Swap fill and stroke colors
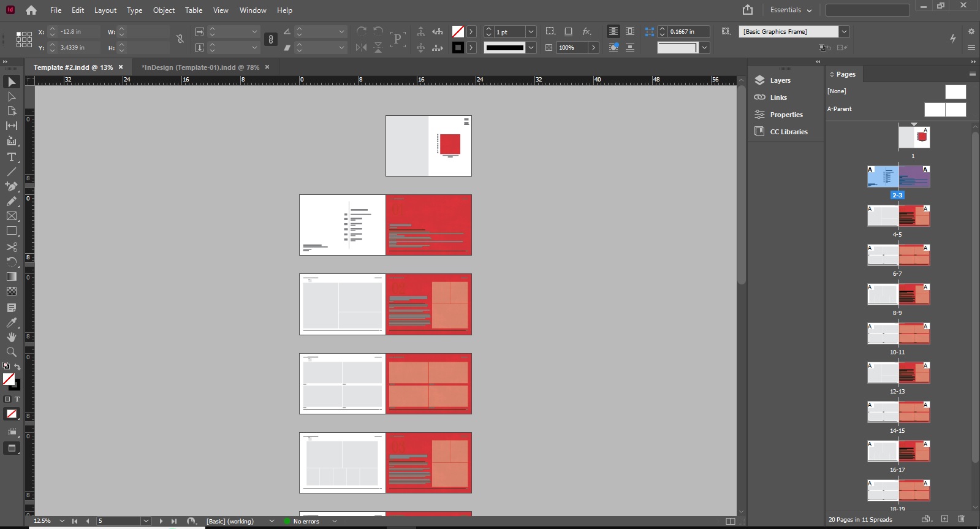 [17, 367]
